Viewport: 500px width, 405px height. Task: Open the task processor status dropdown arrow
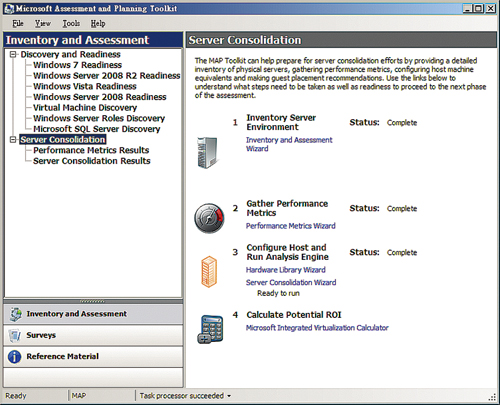(x=229, y=396)
